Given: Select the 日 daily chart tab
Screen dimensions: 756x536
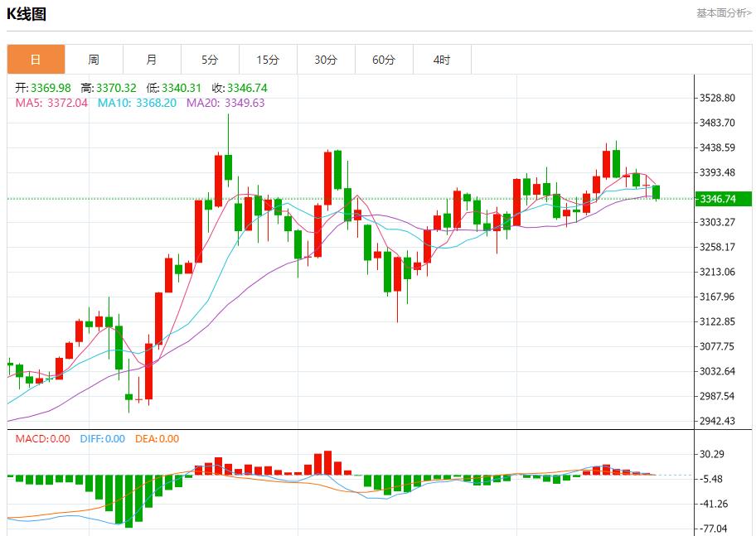Looking at the screenshot, I should click(36, 60).
